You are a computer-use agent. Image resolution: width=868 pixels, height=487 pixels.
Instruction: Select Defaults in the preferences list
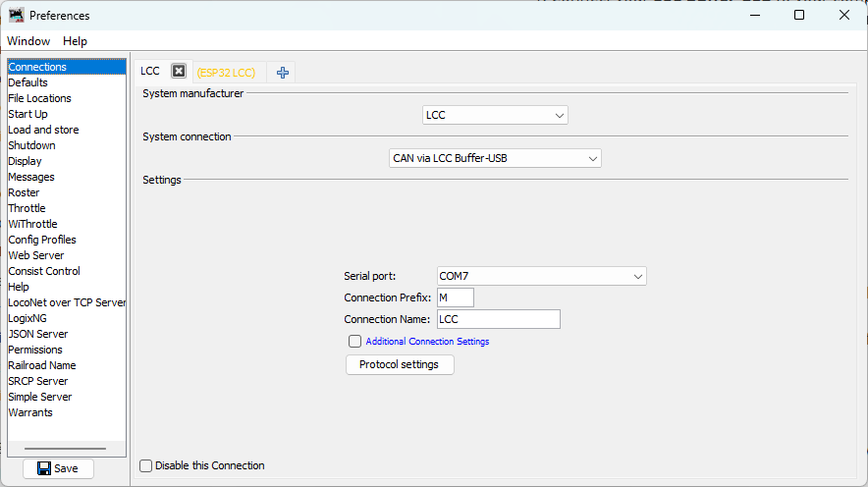click(67, 82)
